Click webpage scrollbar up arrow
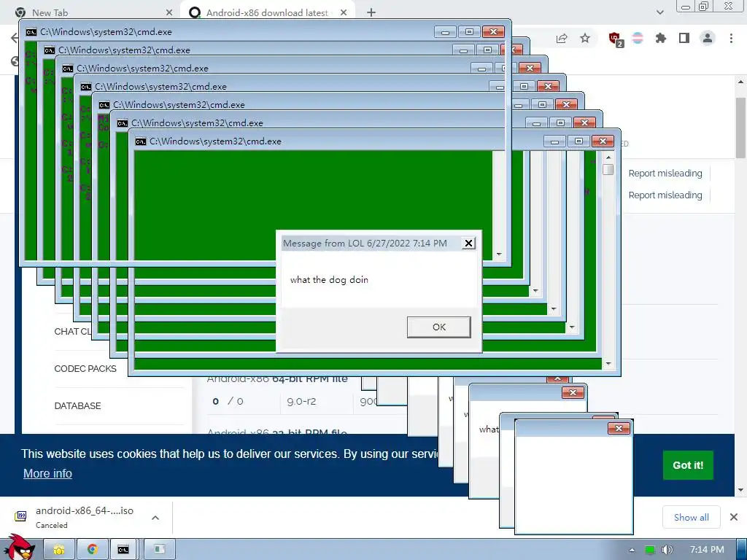The height and width of the screenshot is (560, 747). (x=740, y=82)
